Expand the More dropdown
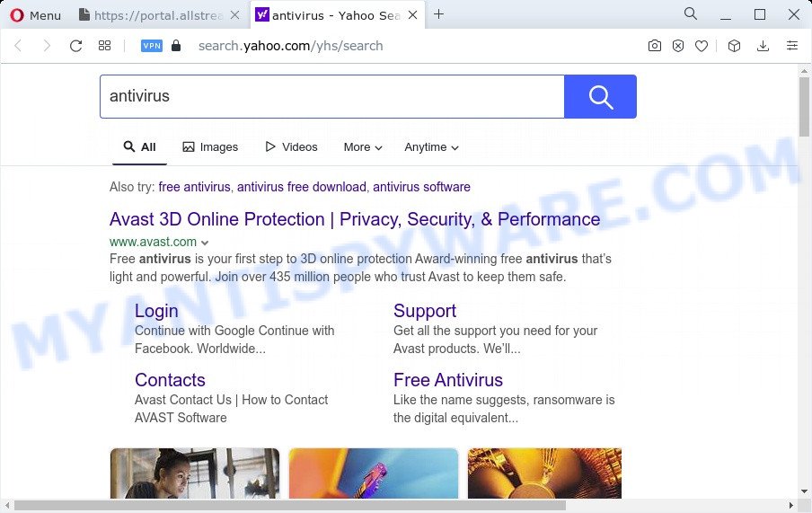Viewport: 812px width, 513px height. pyautogui.click(x=363, y=147)
